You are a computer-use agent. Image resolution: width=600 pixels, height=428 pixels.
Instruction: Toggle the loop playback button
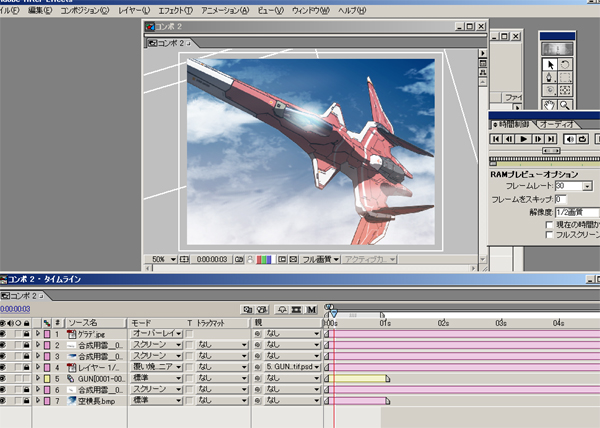pyautogui.click(x=583, y=139)
